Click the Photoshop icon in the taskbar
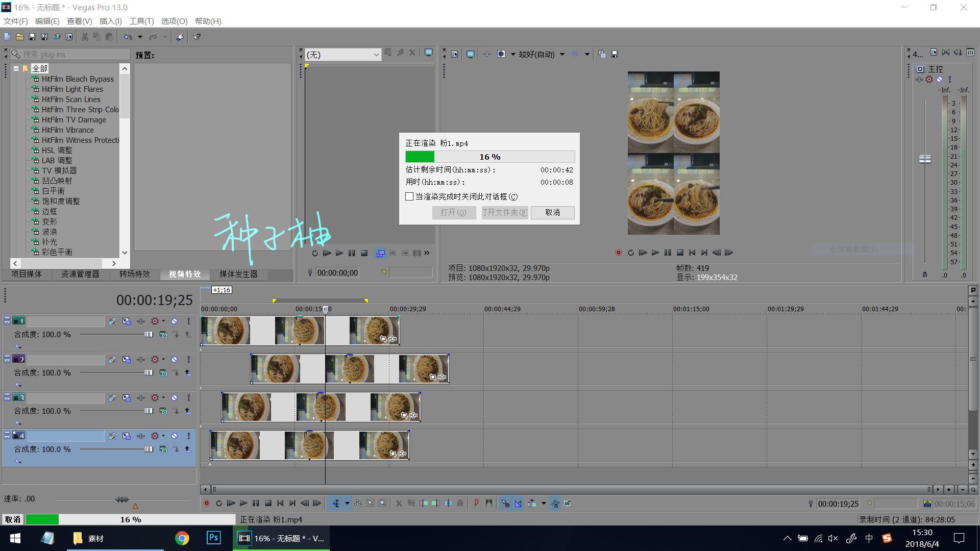Image resolution: width=980 pixels, height=551 pixels. pos(213,538)
